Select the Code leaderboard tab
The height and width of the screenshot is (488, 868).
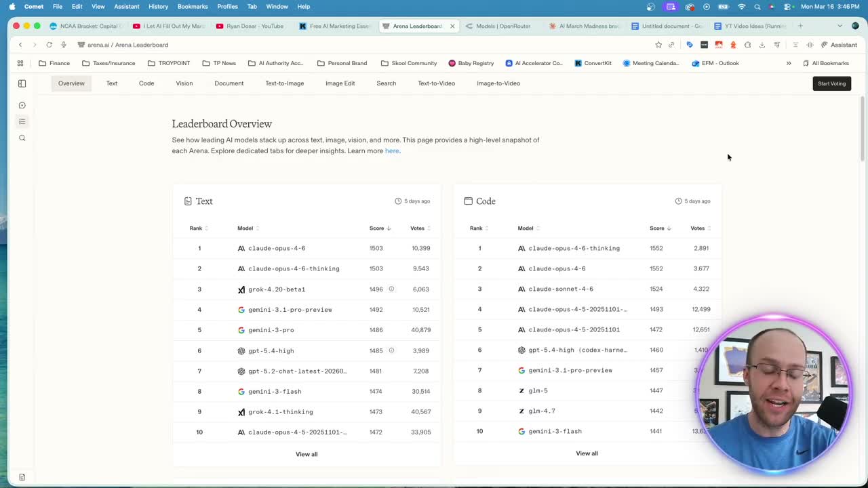[x=146, y=83]
